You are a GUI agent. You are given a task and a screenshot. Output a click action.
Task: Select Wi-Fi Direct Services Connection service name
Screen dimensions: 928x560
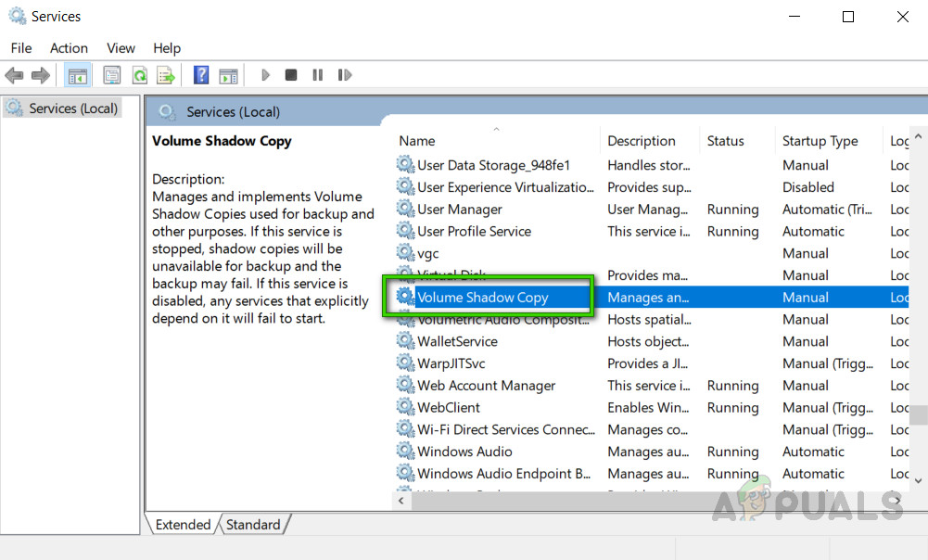coord(506,429)
